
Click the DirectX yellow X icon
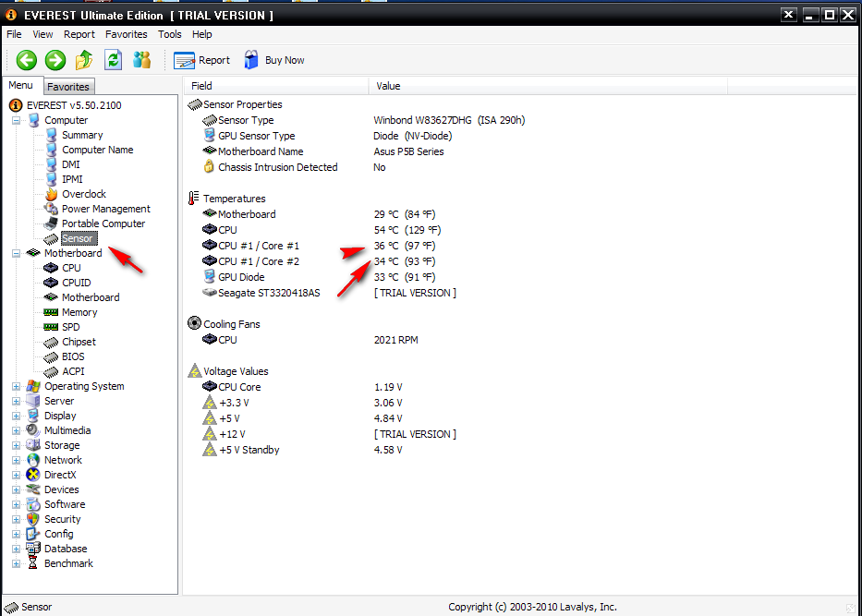click(x=33, y=476)
